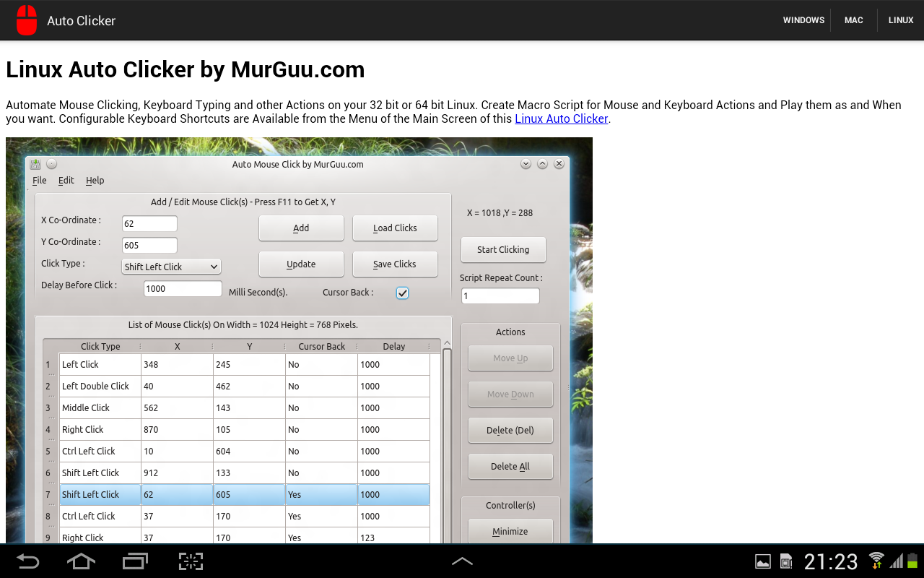Click the X Co-Ordinate input field

[149, 223]
